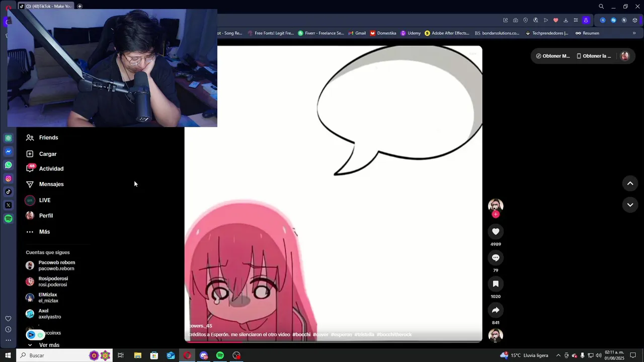Expand followed accounts with Ver más
644x362 pixels.
(x=44, y=345)
